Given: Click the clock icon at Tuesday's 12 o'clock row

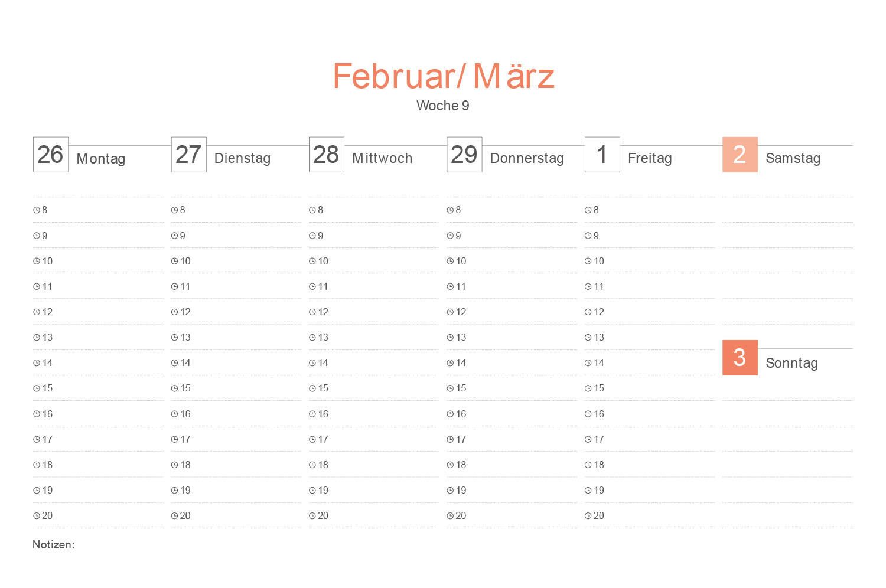Looking at the screenshot, I should [174, 312].
